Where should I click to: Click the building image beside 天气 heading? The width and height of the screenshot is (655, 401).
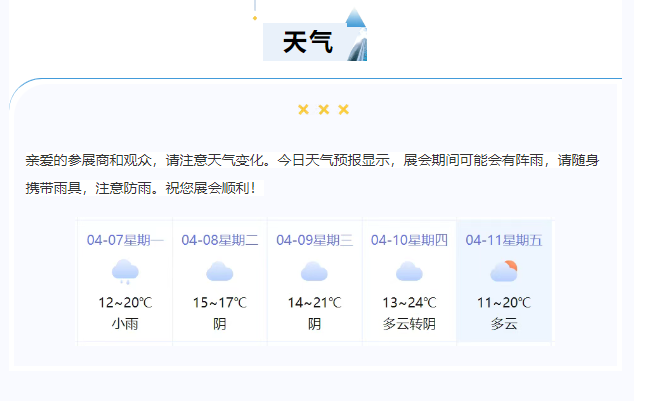tap(356, 38)
